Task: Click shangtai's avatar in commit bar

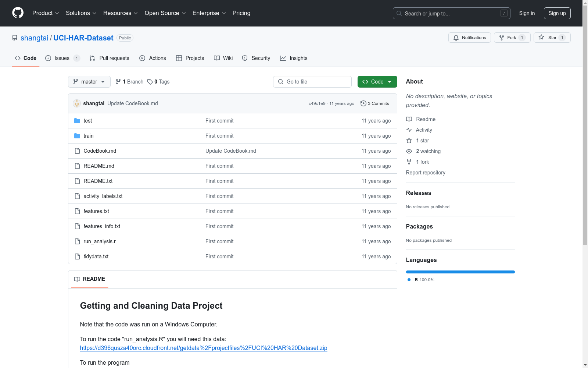Action: point(77,103)
